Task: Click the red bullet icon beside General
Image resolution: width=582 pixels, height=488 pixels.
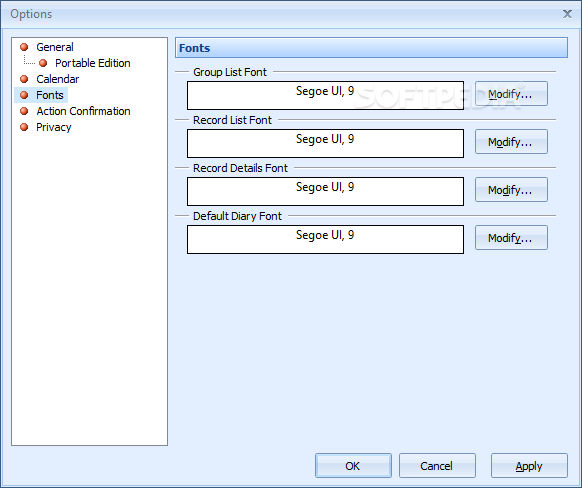Action: click(x=24, y=47)
